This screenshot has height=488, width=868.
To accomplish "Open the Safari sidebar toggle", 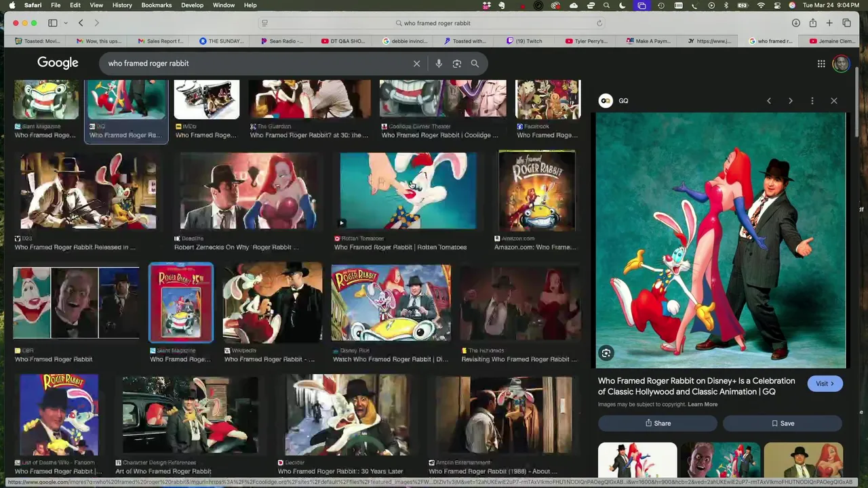I will point(52,23).
